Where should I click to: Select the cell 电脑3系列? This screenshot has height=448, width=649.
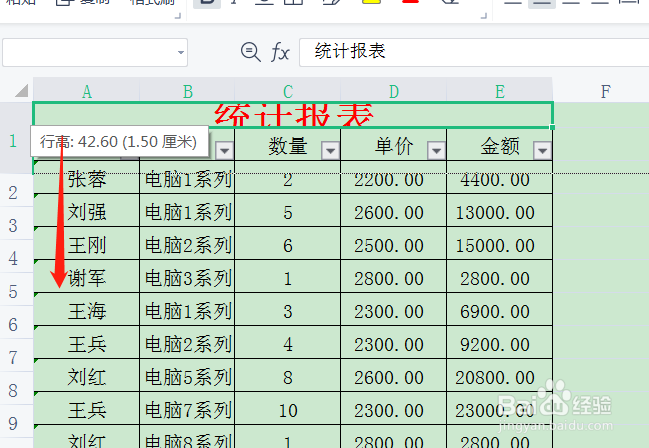(187, 278)
